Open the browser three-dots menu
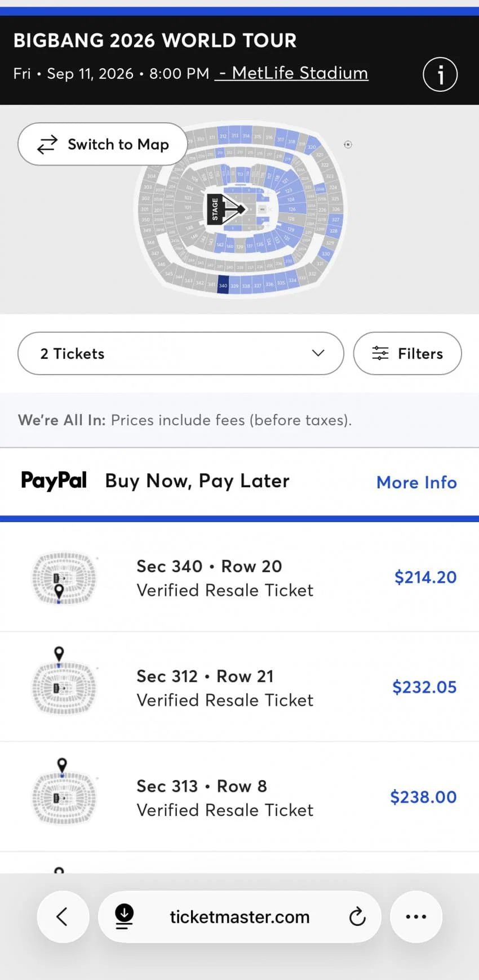The height and width of the screenshot is (980, 479). 416,916
